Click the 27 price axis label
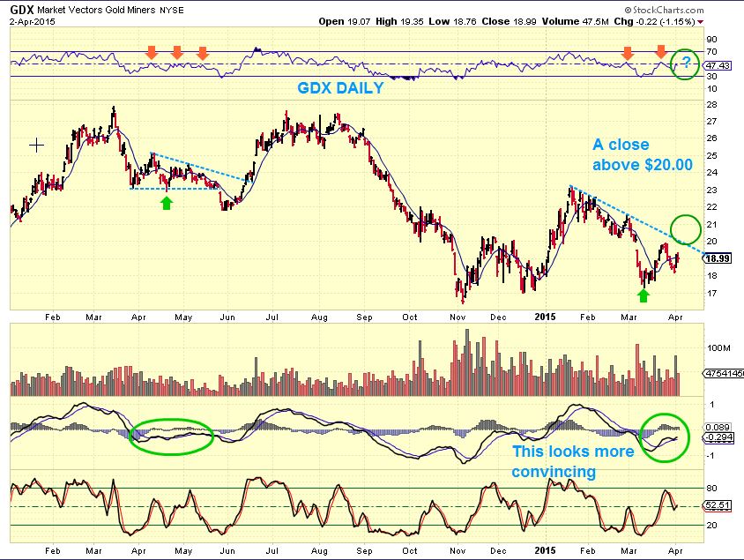Screen dimensions: 744x560 (711, 122)
